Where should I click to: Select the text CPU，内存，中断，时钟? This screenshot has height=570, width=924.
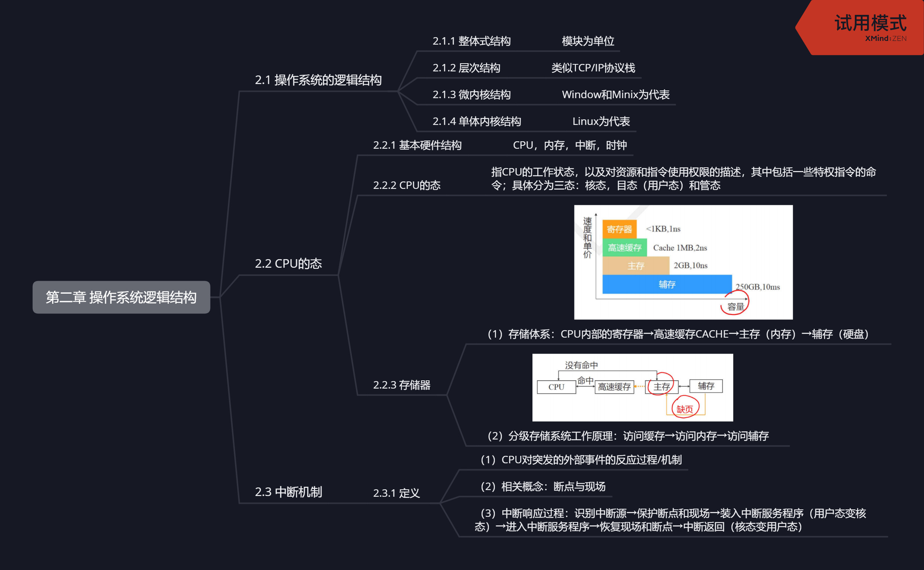(570, 145)
